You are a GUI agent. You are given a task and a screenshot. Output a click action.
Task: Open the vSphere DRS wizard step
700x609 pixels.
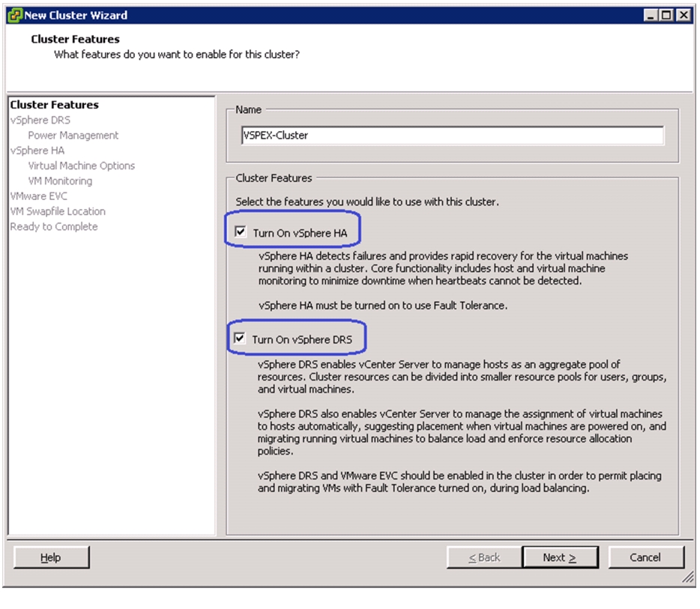pos(40,120)
